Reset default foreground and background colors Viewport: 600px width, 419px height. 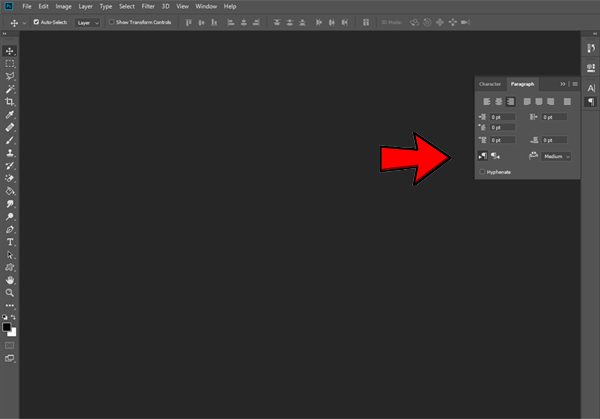point(5,317)
